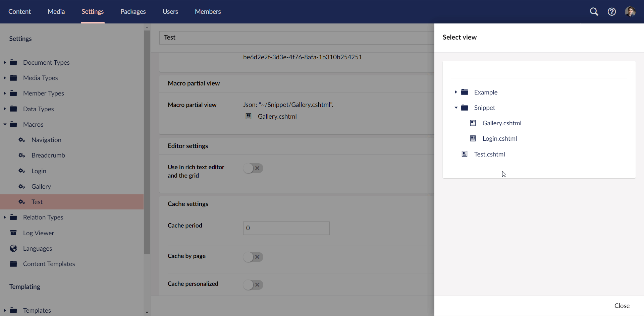Open the help icon in the top bar
This screenshot has height=316, width=644.
pos(612,11)
